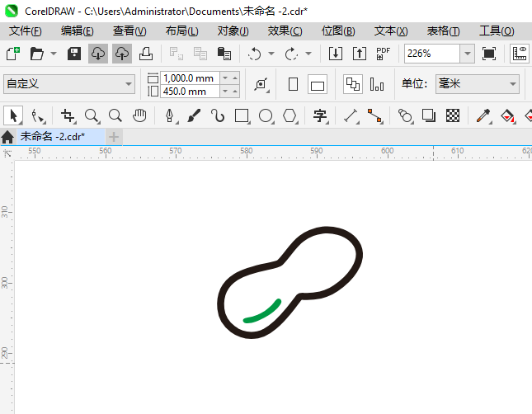The width and height of the screenshot is (532, 414).
Task: Select the Drop shadow tool
Action: [429, 116]
